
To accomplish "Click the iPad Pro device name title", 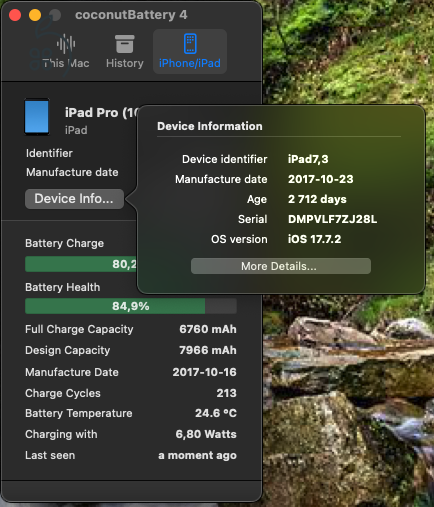I will point(101,113).
